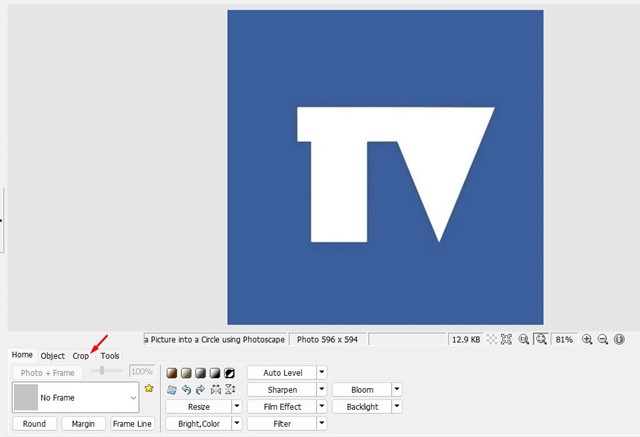
Task: Click the Film Effect button
Action: 282,406
